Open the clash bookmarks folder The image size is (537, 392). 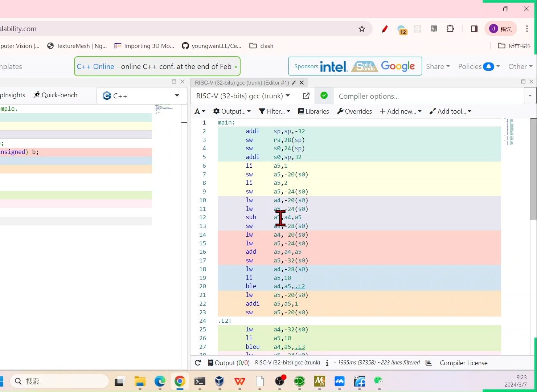click(262, 46)
